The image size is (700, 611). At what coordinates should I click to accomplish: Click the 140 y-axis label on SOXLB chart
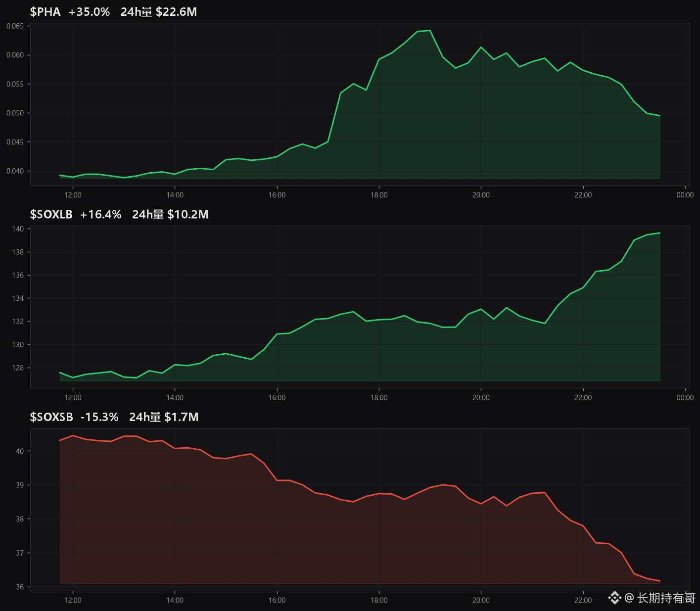click(18, 229)
